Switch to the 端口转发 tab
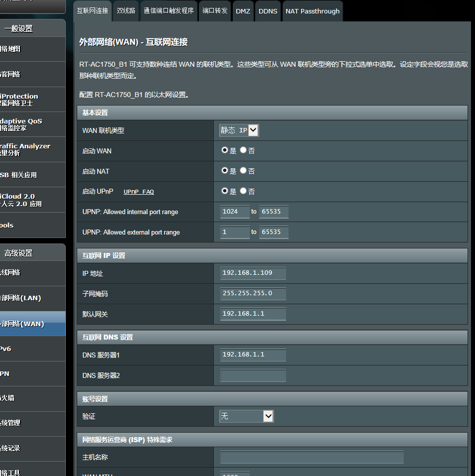This screenshot has height=476, width=475. click(215, 11)
